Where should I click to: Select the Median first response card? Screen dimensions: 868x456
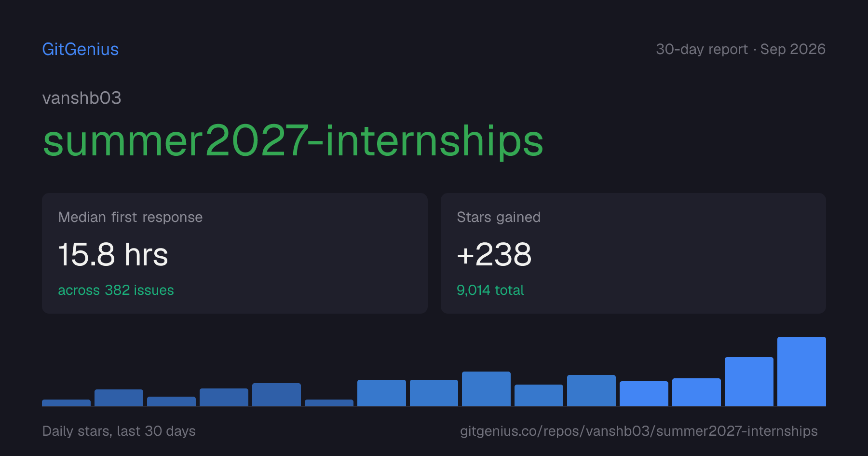click(x=235, y=253)
